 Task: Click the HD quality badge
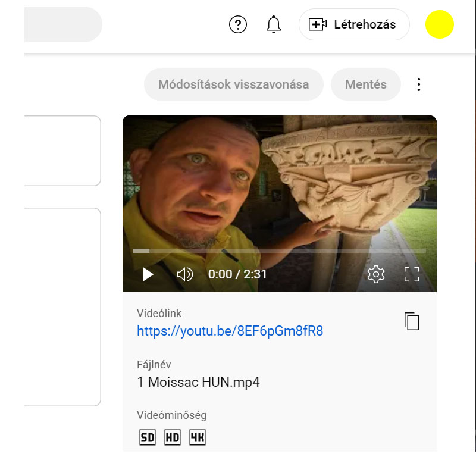(x=172, y=438)
